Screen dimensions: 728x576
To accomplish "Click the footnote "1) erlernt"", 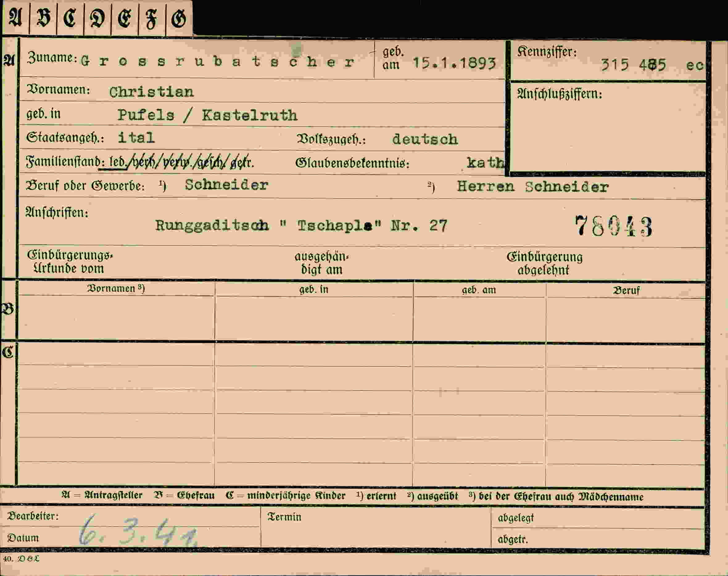I will point(376,496).
